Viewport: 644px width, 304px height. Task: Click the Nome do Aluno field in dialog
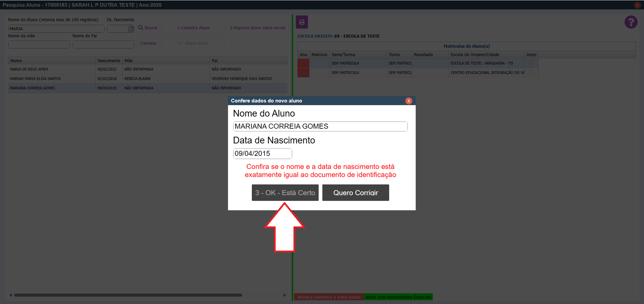(320, 126)
